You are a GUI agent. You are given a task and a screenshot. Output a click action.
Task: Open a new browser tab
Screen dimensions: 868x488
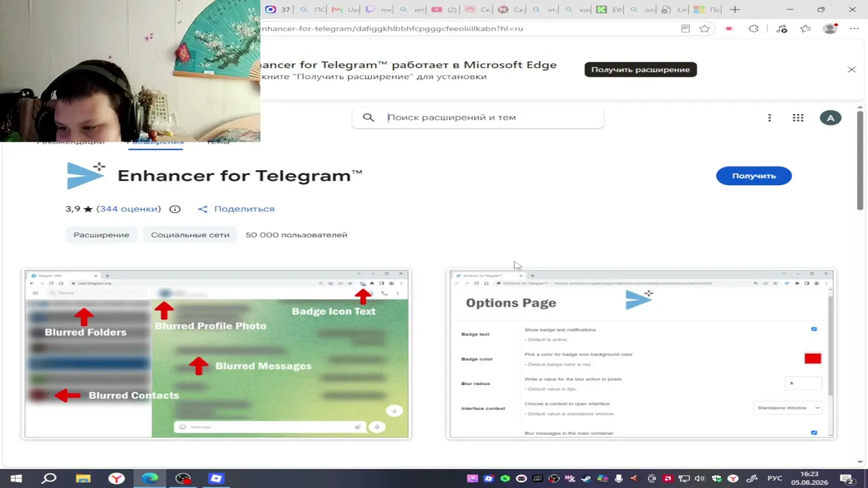(735, 9)
